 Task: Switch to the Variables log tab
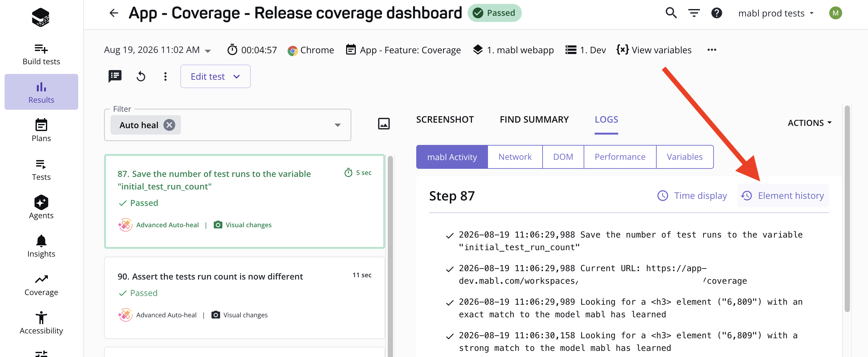(685, 157)
